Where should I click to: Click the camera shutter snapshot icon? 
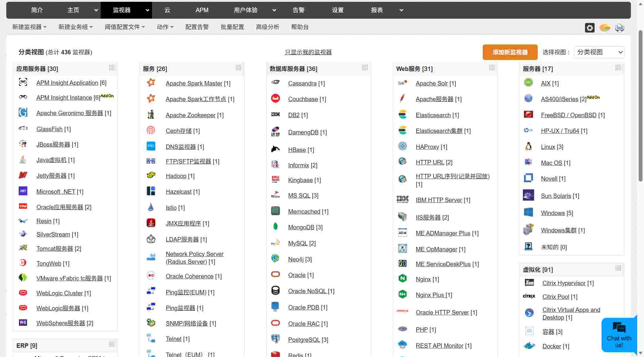[x=590, y=28]
